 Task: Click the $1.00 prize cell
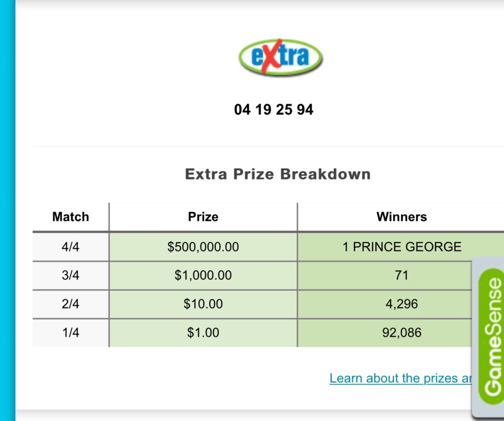pyautogui.click(x=203, y=333)
